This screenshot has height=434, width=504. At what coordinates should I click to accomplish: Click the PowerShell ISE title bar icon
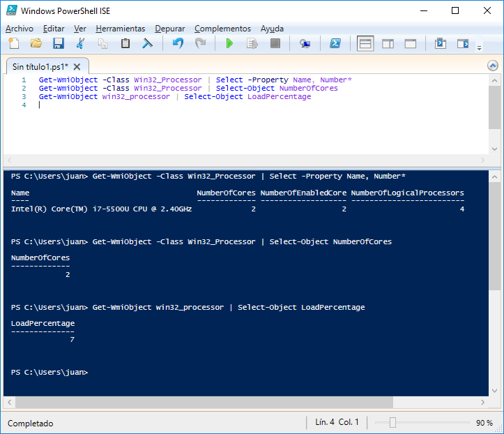pyautogui.click(x=12, y=10)
